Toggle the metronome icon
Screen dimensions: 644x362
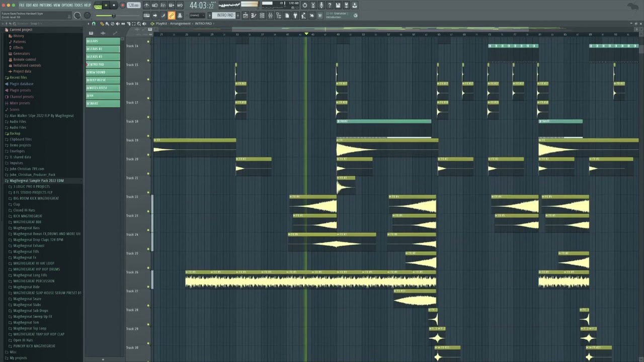pos(147,5)
